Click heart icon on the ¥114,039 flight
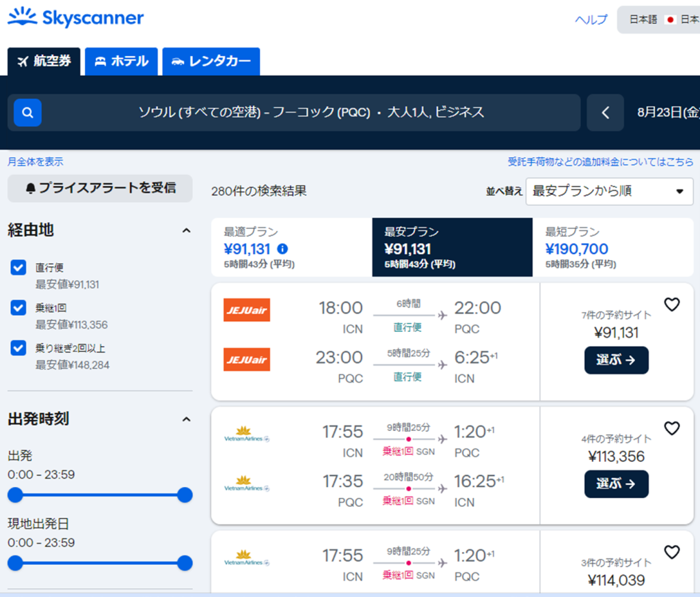This screenshot has width=700, height=597. point(672,552)
